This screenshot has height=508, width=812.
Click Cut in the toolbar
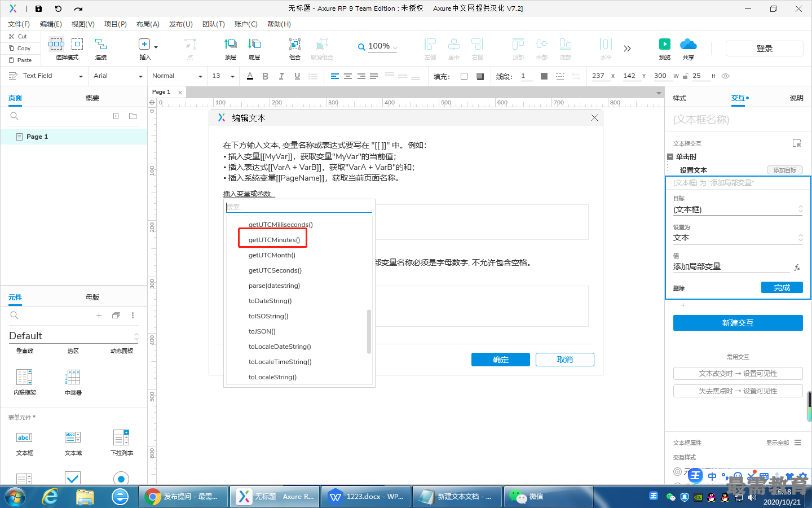[x=17, y=36]
